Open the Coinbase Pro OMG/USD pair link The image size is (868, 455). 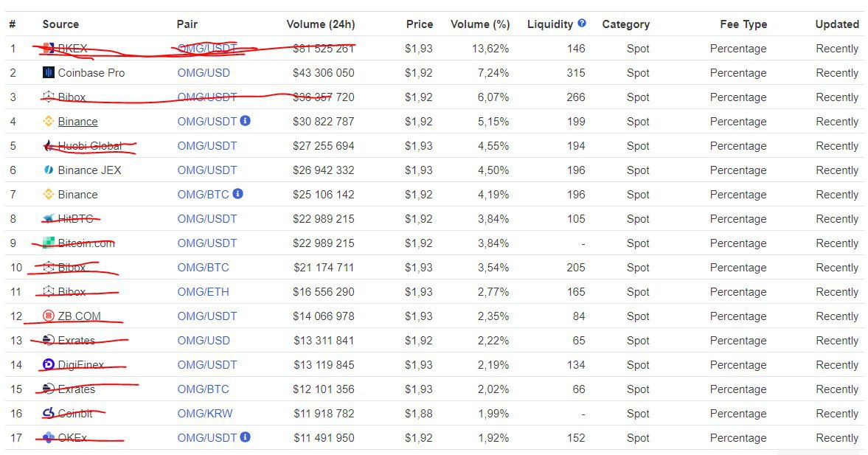204,73
